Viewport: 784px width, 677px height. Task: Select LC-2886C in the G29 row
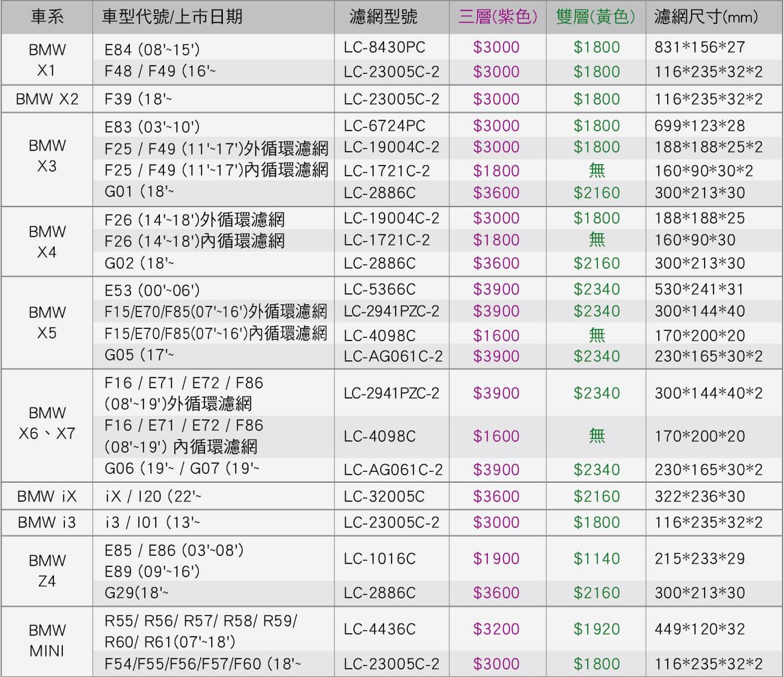pos(379,593)
